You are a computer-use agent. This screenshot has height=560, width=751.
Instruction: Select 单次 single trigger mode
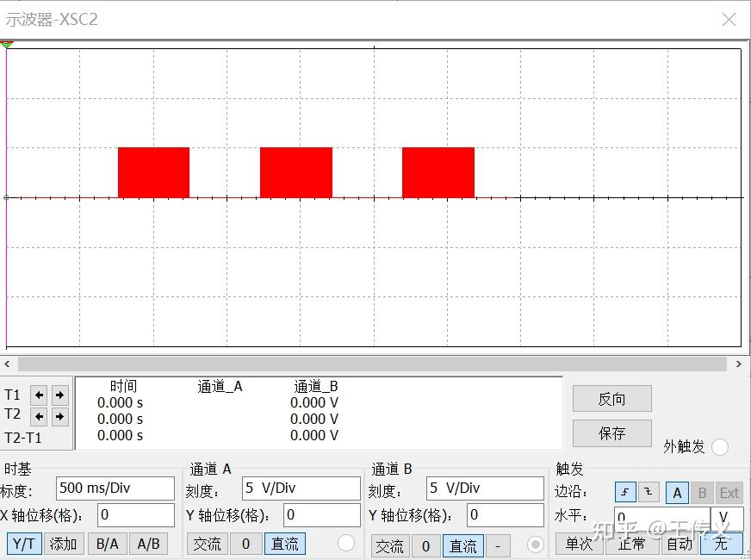[580, 544]
